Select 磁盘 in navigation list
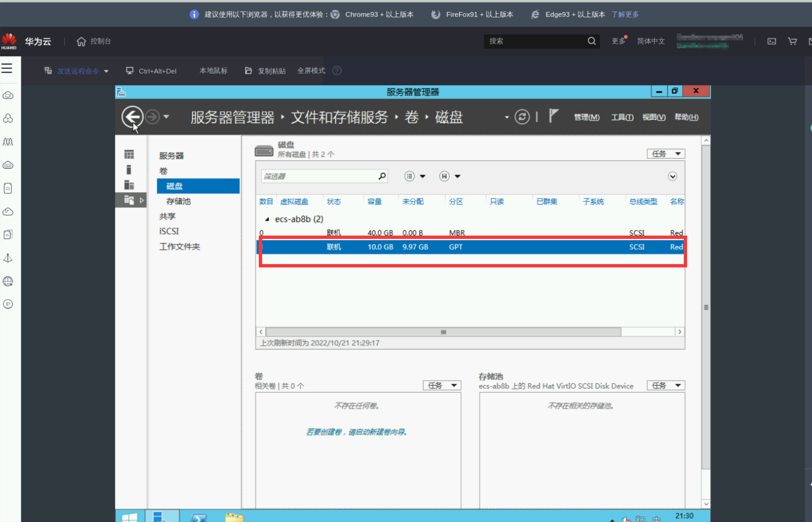Screen dimensions: 812x522 198,186
